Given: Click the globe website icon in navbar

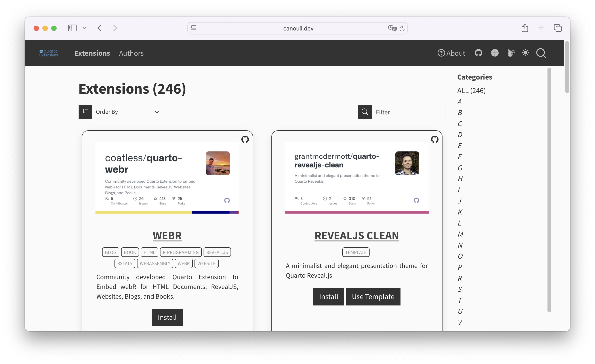Looking at the screenshot, I should pos(495,53).
